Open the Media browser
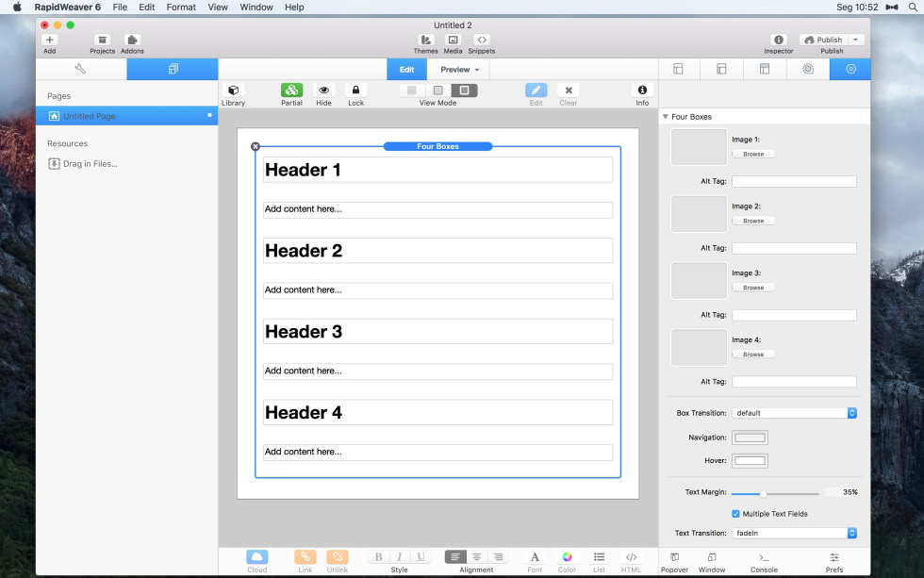924x578 pixels. click(x=453, y=40)
